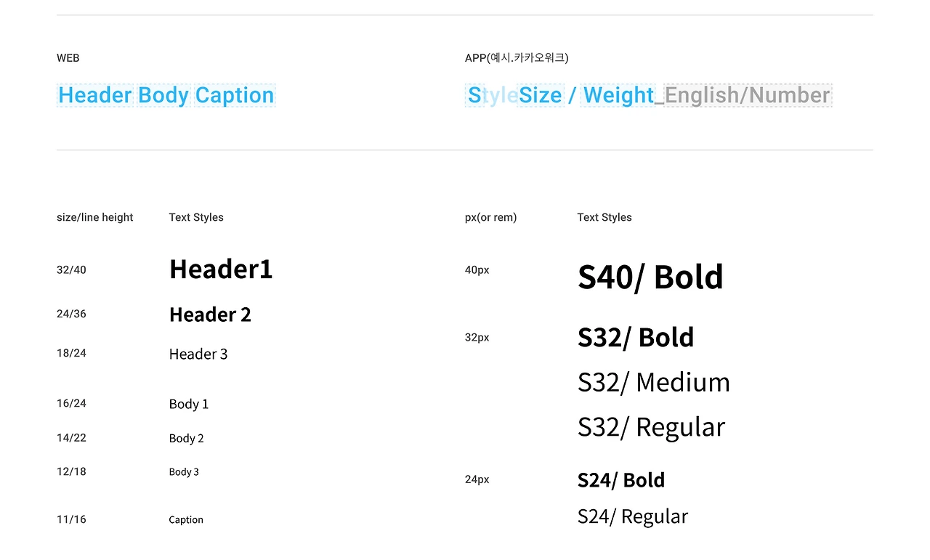Select the blue "Body" naming box
This screenshot has height=560, width=930.
pyautogui.click(x=163, y=95)
